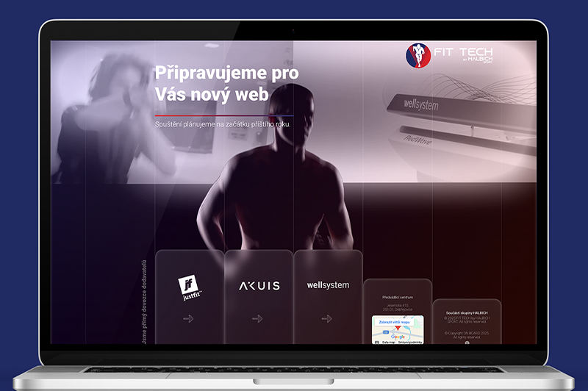Click the Fit Tech runner logo emblem
Viewport: 588px width, 391px height.
coord(420,57)
